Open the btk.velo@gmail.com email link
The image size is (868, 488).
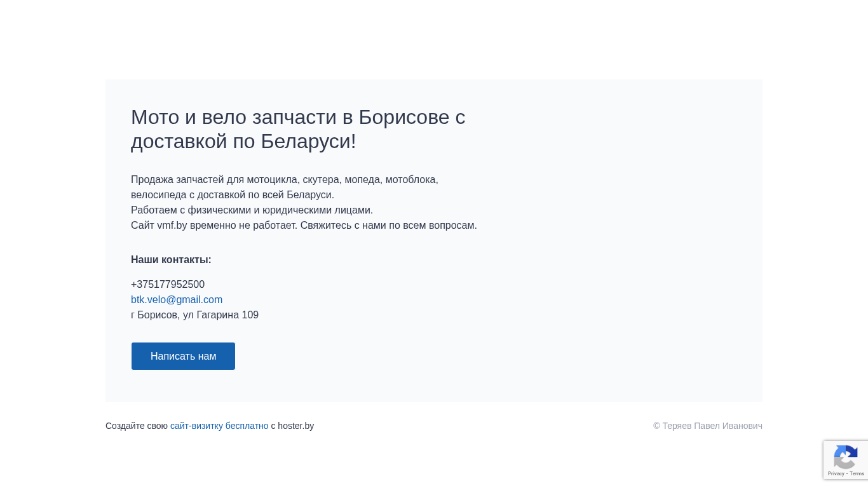[177, 300]
